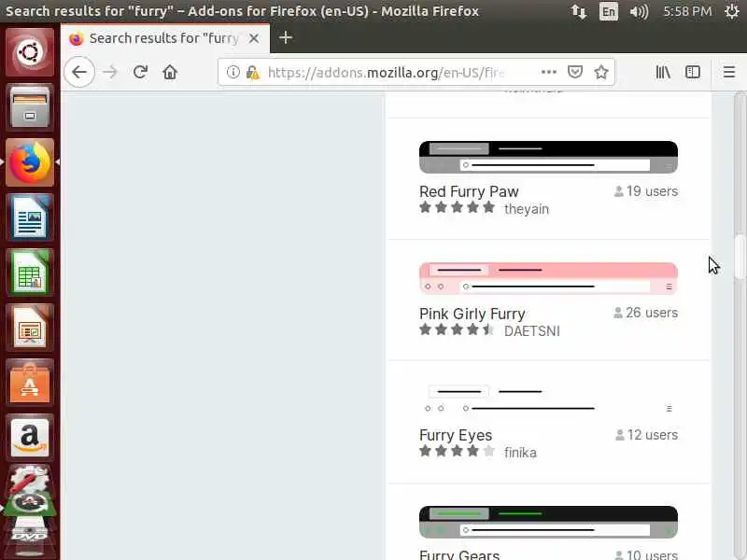The height and width of the screenshot is (560, 747).
Task: Click the Furry Eyes star rating
Action: click(457, 451)
